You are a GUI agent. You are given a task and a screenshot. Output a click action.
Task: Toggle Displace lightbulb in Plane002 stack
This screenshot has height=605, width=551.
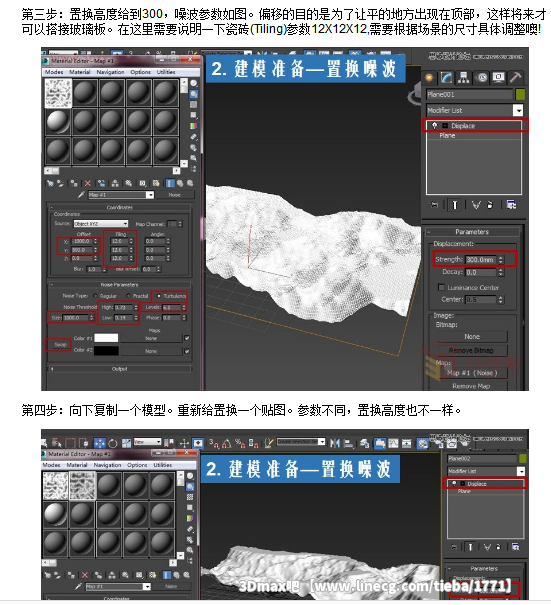pyautogui.click(x=454, y=483)
